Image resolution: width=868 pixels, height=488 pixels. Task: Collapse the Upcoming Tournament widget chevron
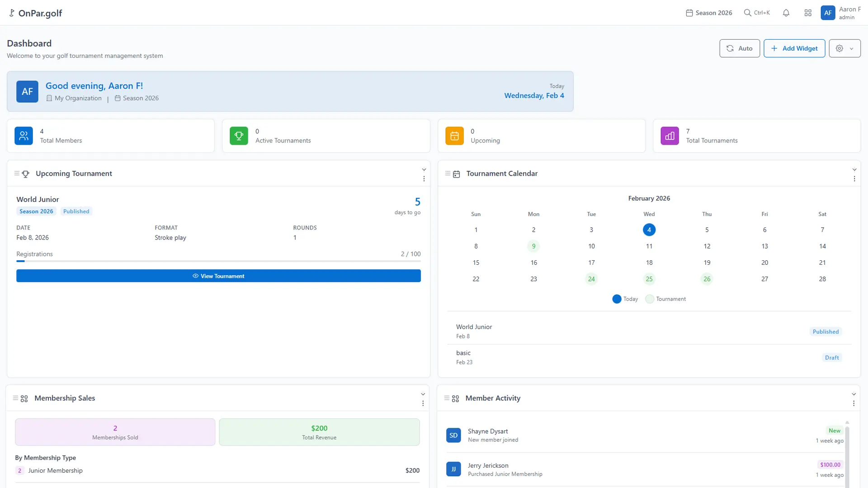[x=424, y=169]
